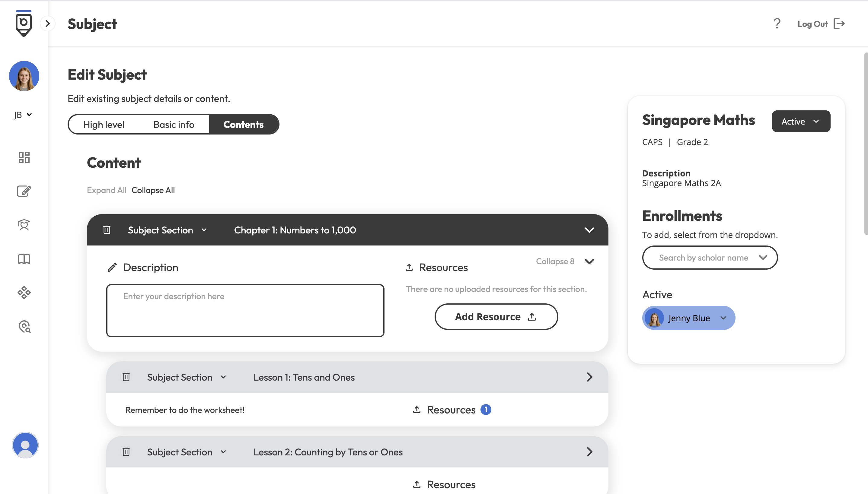This screenshot has width=868, height=494.
Task: Click Collapse 8 chevron
Action: point(589,261)
